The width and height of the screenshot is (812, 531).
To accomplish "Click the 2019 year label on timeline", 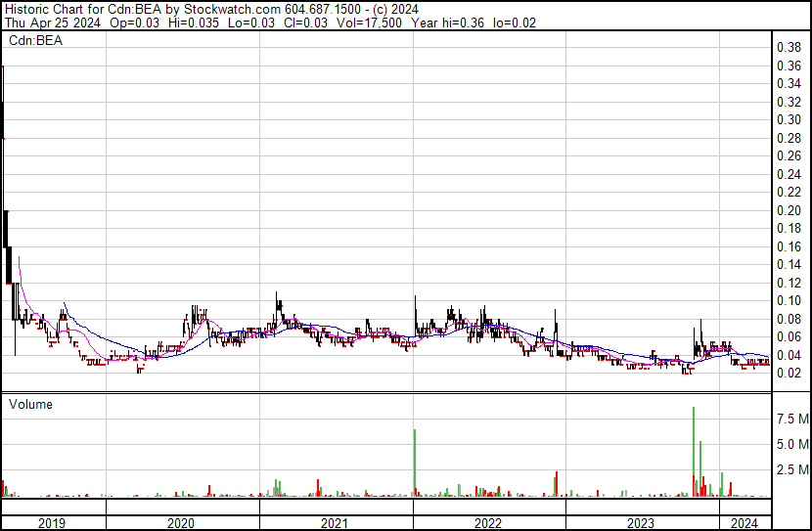I will 52,523.
